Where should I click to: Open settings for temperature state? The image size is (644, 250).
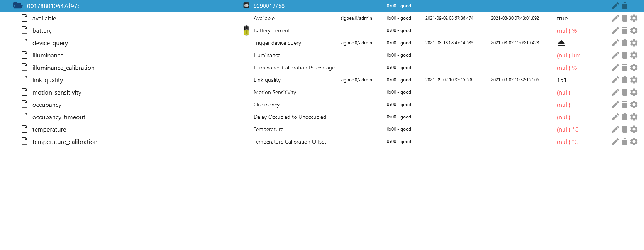[634, 129]
